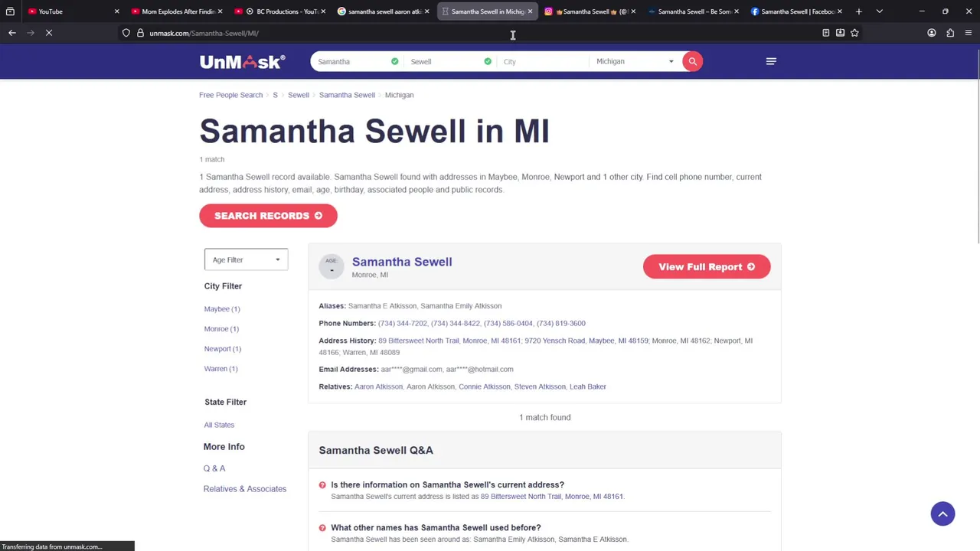Stop loading the page
This screenshot has width=980, height=551.
pos(48,33)
